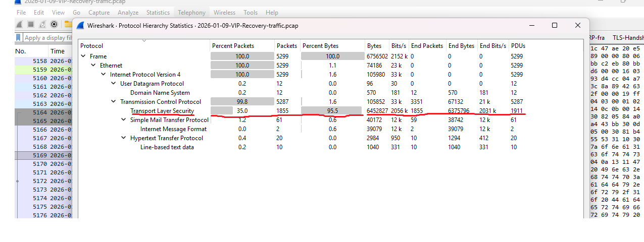644x242 pixels.
Task: Open the Go menu
Action: [x=76, y=13]
